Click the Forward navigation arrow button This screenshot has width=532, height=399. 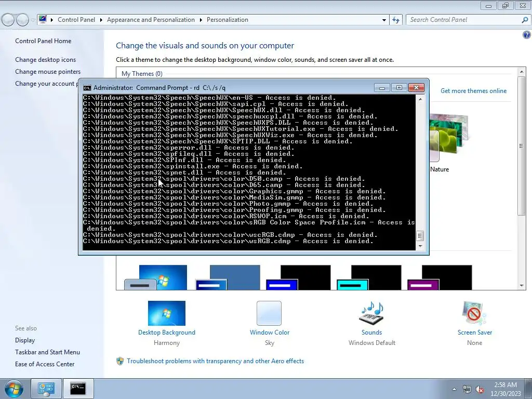coord(22,20)
